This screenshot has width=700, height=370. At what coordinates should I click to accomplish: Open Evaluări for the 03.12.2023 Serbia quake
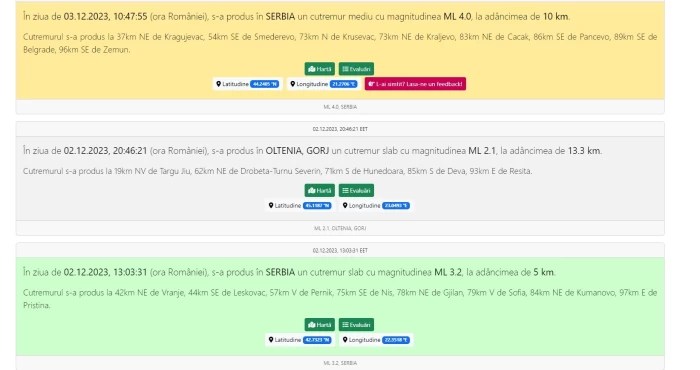[x=356, y=69]
